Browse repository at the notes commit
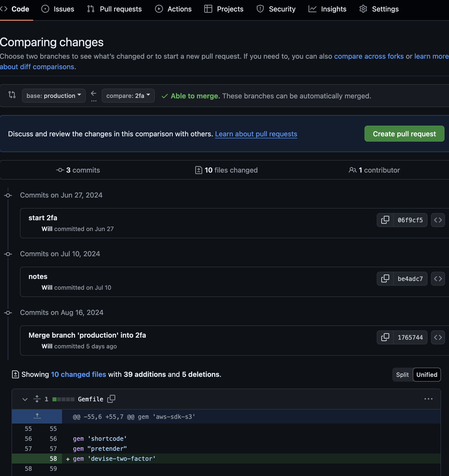 point(438,279)
